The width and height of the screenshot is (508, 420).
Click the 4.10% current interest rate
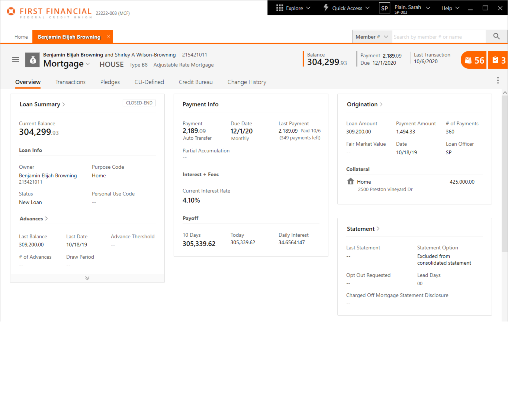coord(191,200)
